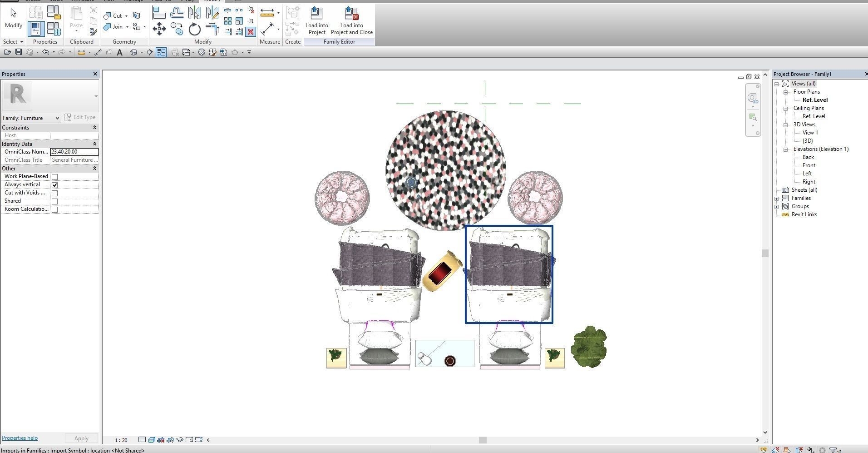Click Visual Style icon in view control bar

(152, 440)
